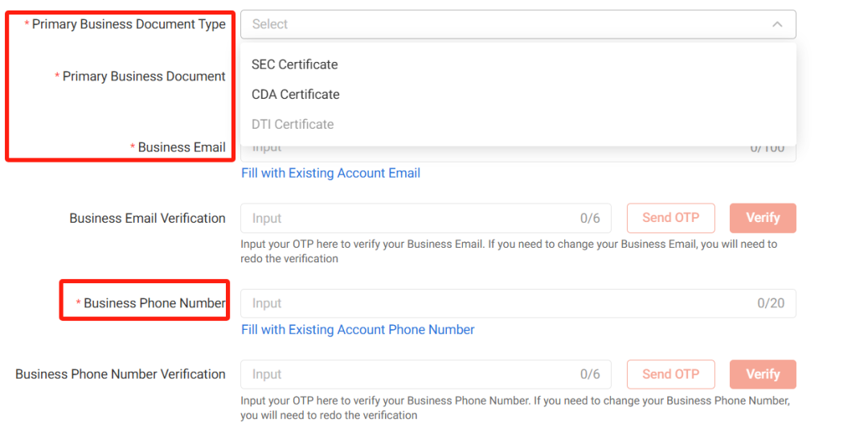Send OTP for Business Email verification
The height and width of the screenshot is (428, 868).
pyautogui.click(x=670, y=218)
